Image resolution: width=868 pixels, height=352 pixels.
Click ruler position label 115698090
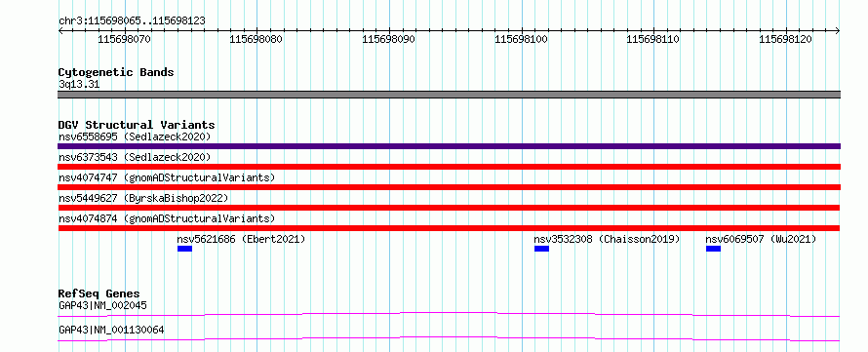388,39
